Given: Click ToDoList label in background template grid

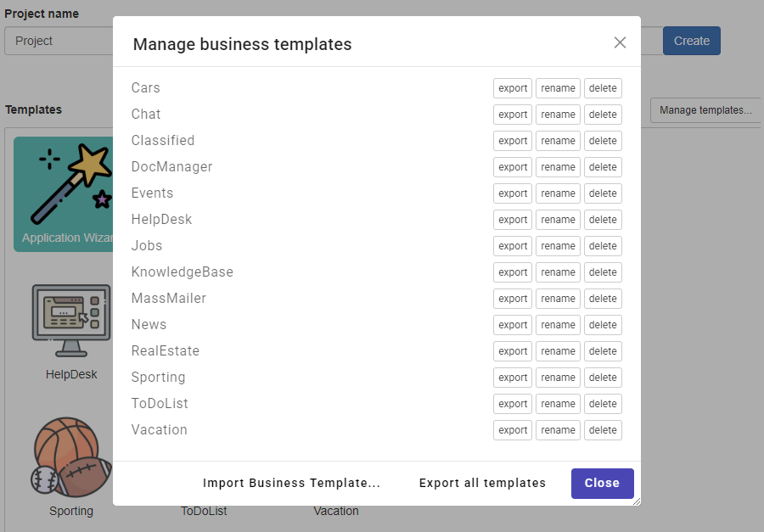Looking at the screenshot, I should tap(204, 511).
